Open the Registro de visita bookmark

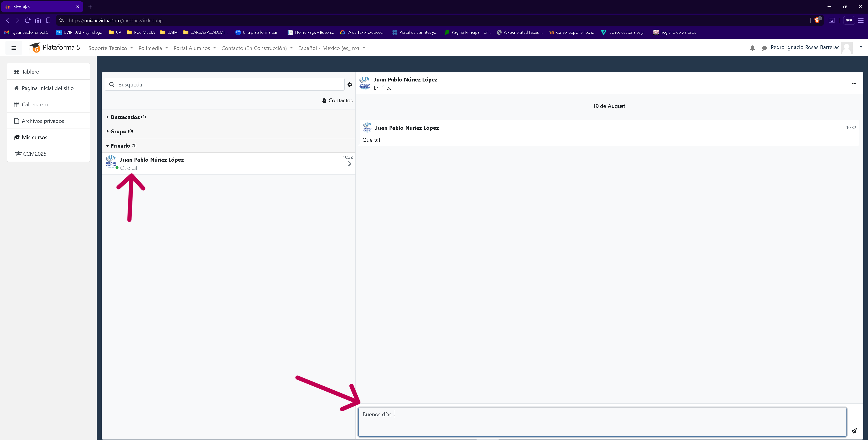tap(676, 32)
